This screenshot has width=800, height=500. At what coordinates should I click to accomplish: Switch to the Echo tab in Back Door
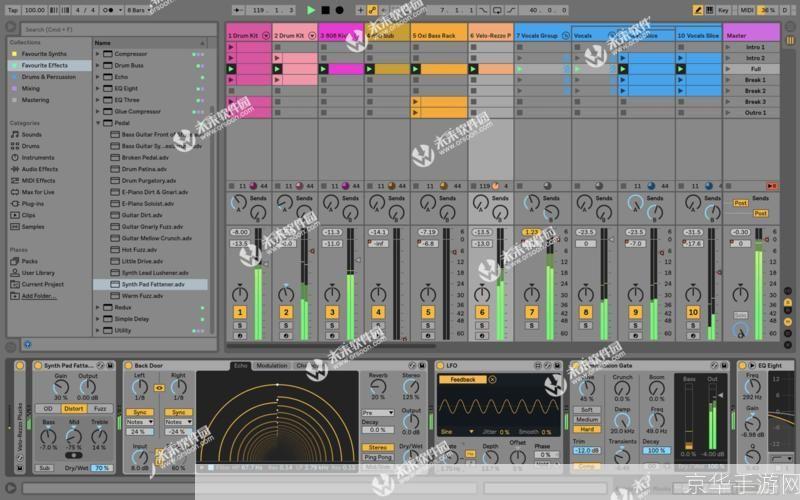[240, 365]
